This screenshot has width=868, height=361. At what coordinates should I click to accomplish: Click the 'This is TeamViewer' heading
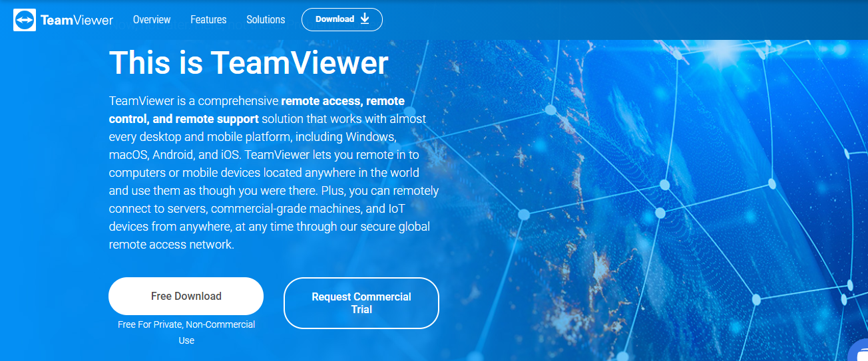pos(248,63)
